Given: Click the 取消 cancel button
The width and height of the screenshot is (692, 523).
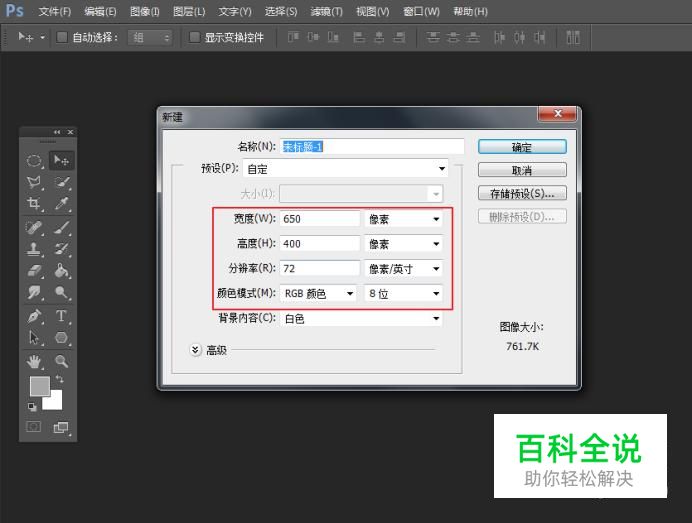Looking at the screenshot, I should (x=522, y=170).
